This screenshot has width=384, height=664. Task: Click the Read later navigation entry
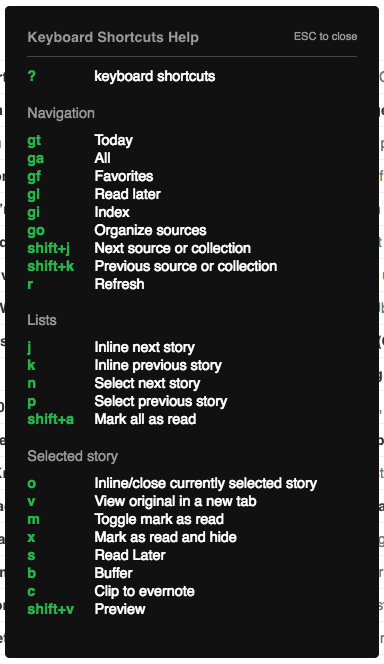pyautogui.click(x=127, y=194)
